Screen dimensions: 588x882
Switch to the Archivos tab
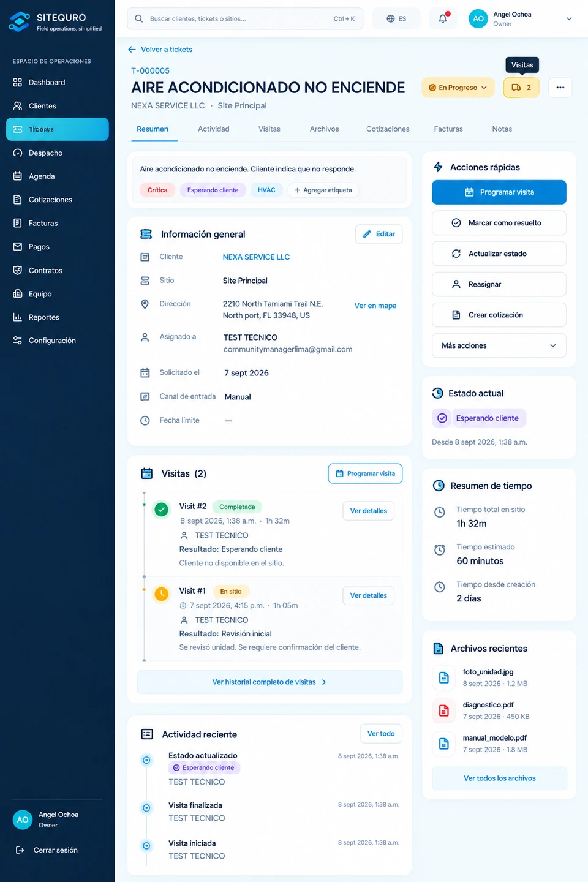[x=324, y=129]
